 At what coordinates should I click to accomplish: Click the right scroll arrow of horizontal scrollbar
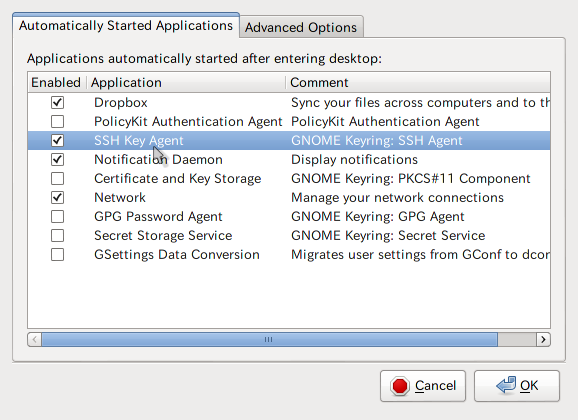pos(543,339)
